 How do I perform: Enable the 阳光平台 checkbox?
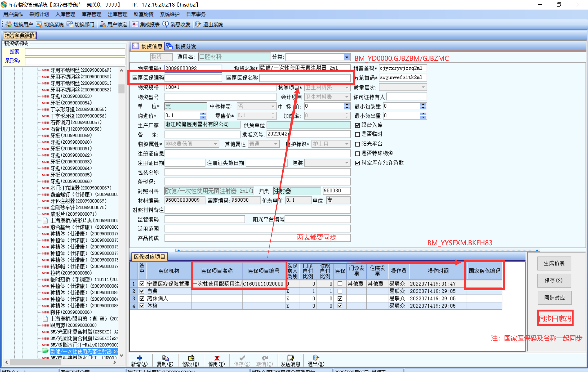click(x=358, y=144)
